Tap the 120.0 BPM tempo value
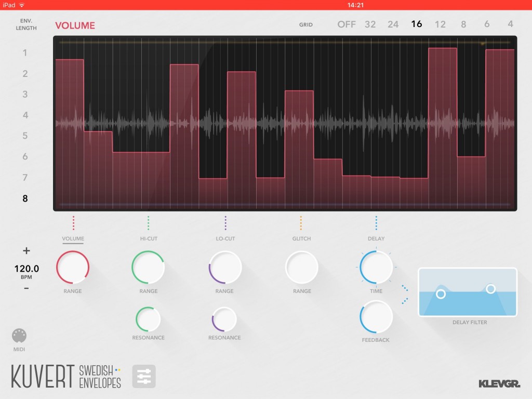532x399 pixels. [x=26, y=269]
